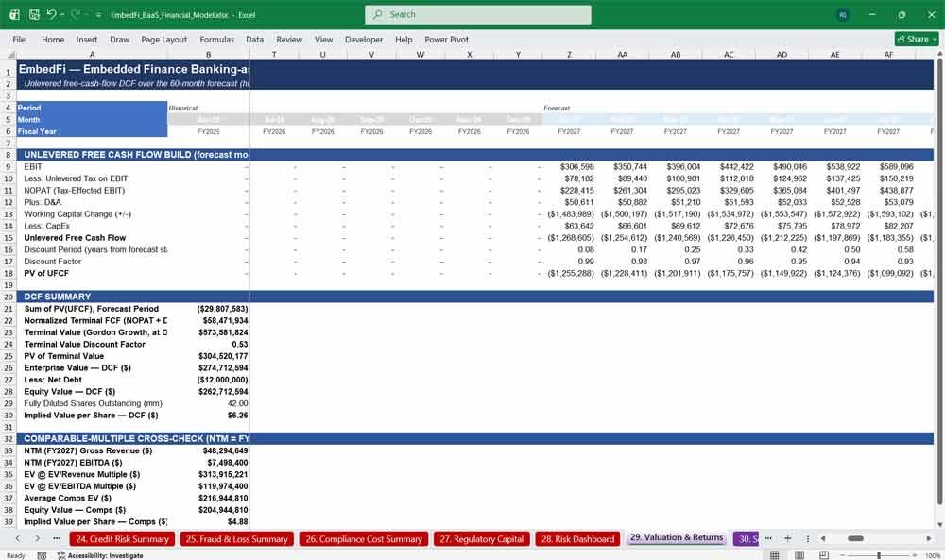
Task: Click the EBIT value $306,598
Action: (x=569, y=167)
